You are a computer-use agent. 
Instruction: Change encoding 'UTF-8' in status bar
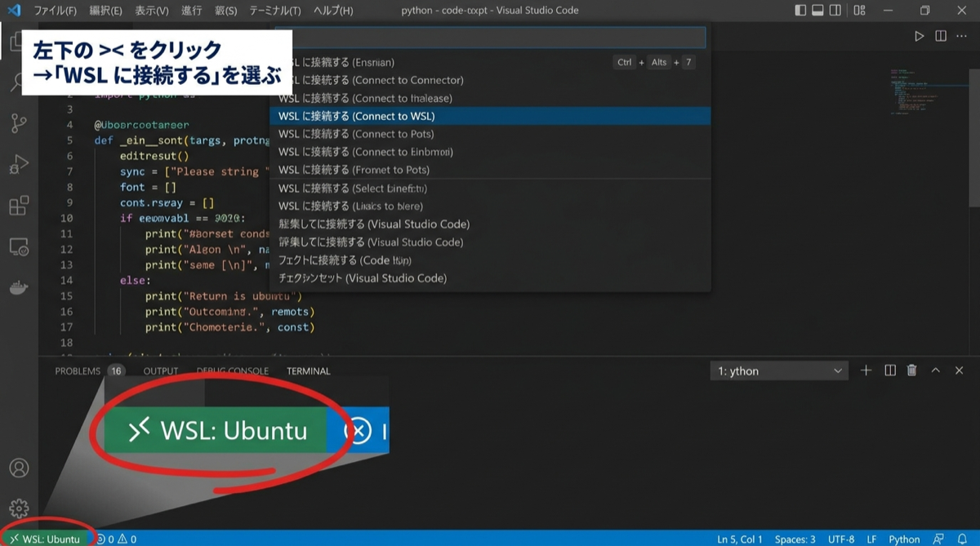pos(841,539)
